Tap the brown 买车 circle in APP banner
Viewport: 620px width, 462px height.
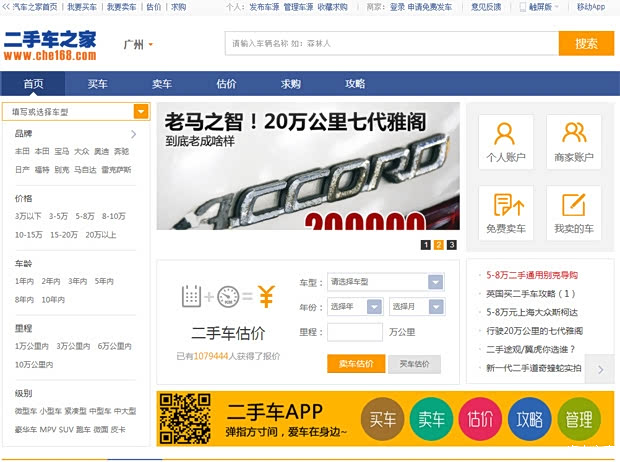pos(382,419)
